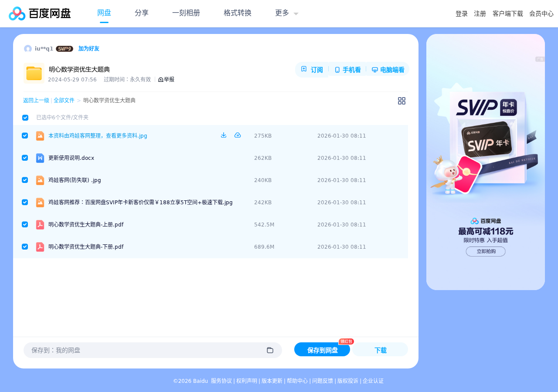
Task: Click the 542.5M size cell
Action: click(x=264, y=225)
